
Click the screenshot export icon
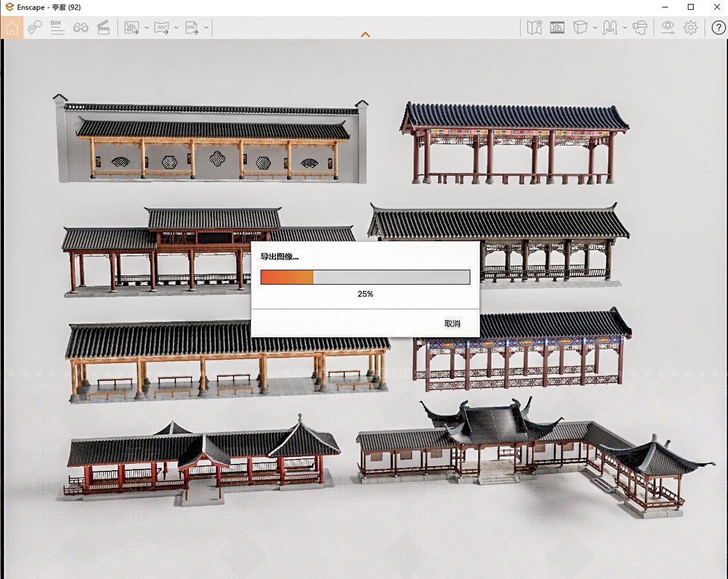(132, 28)
